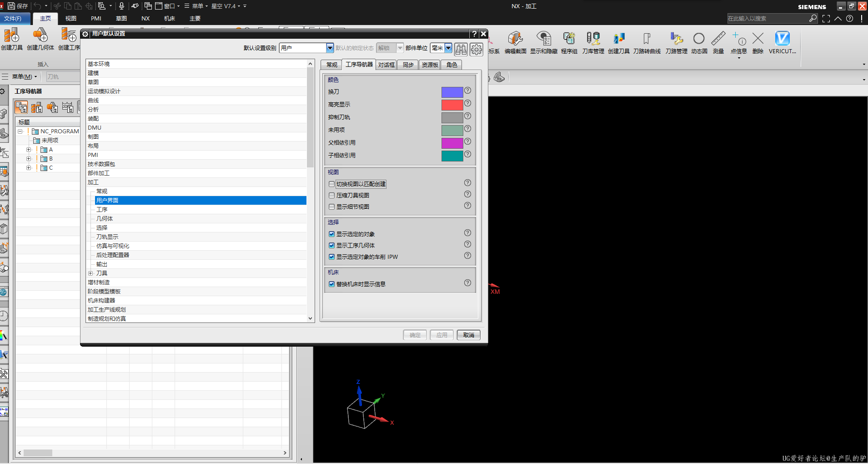Click the search magnifier icon in the command finder
Image resolution: width=868 pixels, height=464 pixels.
(813, 18)
